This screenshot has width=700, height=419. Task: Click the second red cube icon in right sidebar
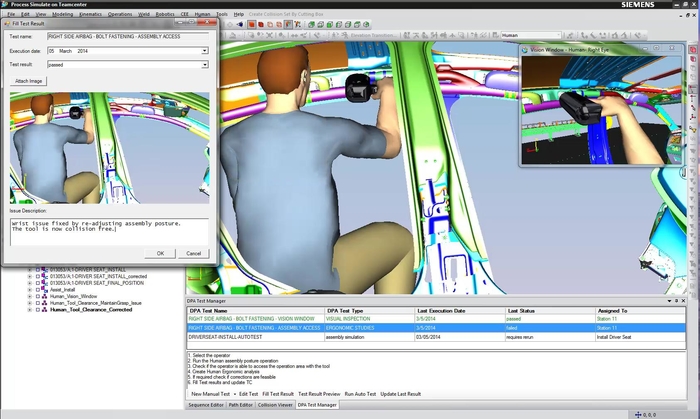click(x=693, y=59)
